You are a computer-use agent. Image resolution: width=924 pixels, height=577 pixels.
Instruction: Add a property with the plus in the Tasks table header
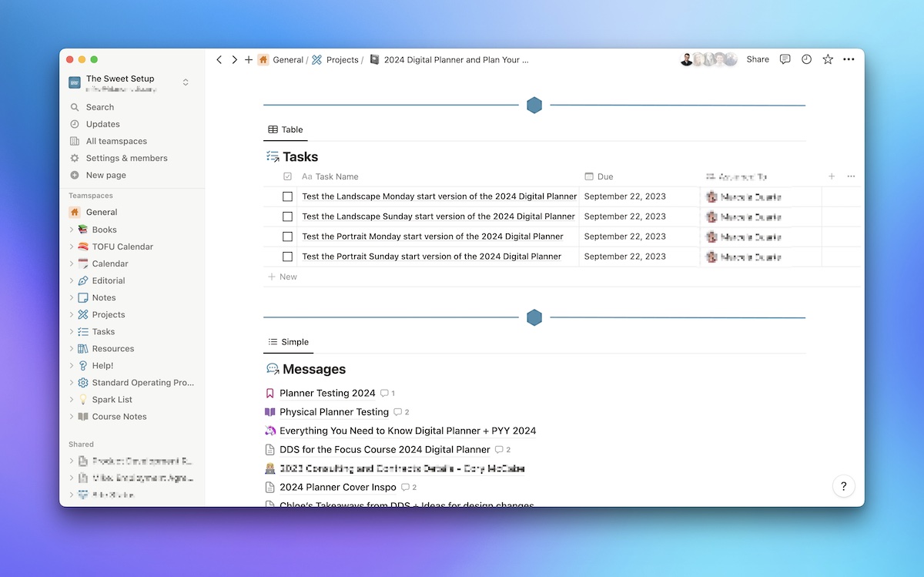coord(832,176)
